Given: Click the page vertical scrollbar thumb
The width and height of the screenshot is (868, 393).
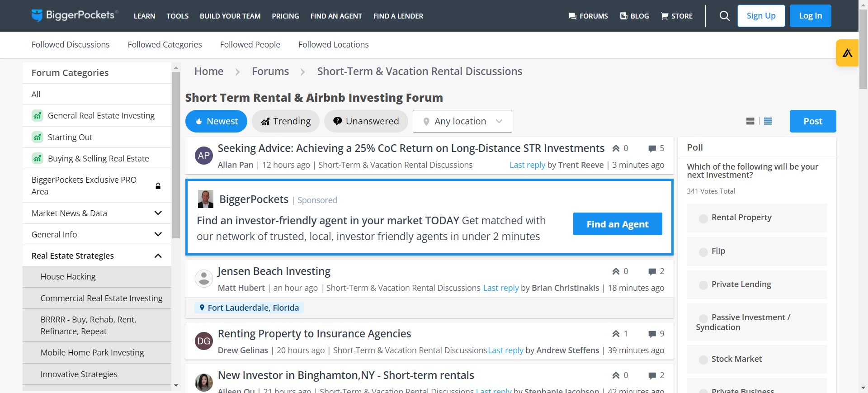Looking at the screenshot, I should click(863, 50).
